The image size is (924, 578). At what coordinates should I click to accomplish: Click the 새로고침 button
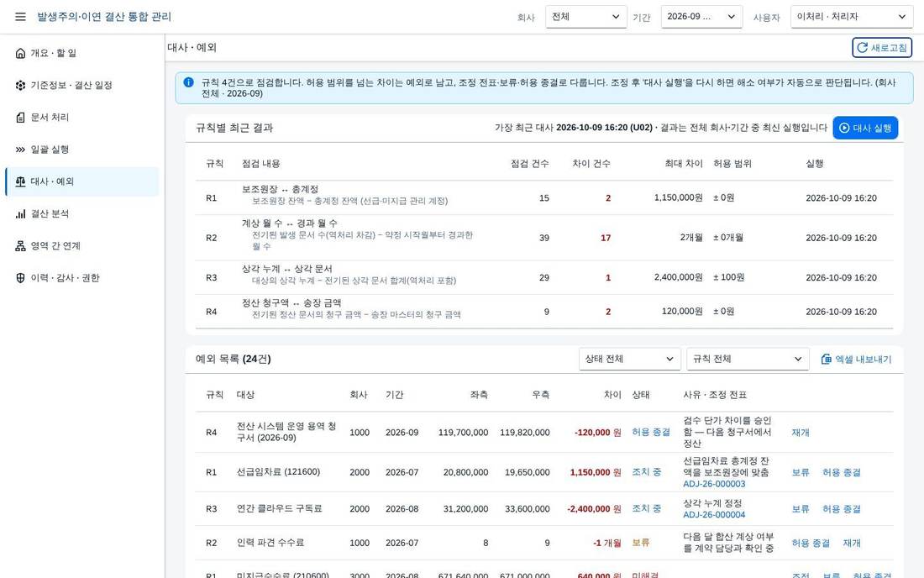(x=881, y=48)
